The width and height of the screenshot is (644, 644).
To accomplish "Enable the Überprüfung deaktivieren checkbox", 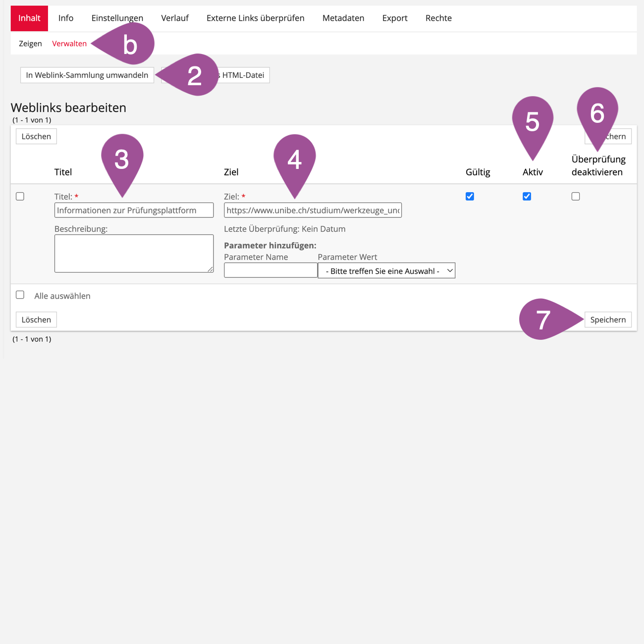I will pyautogui.click(x=575, y=197).
